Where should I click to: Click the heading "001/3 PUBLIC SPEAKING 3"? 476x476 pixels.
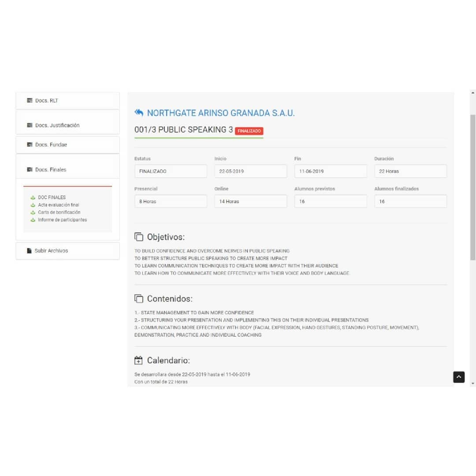click(x=184, y=130)
